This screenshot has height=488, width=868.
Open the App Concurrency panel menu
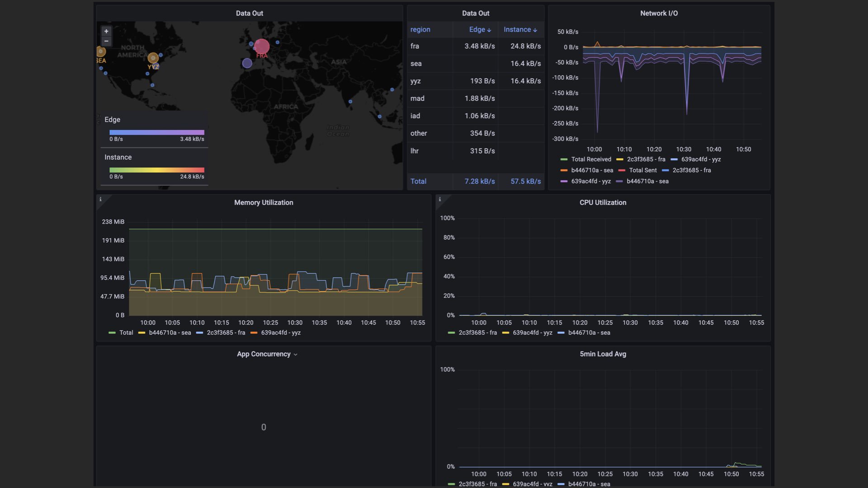267,354
